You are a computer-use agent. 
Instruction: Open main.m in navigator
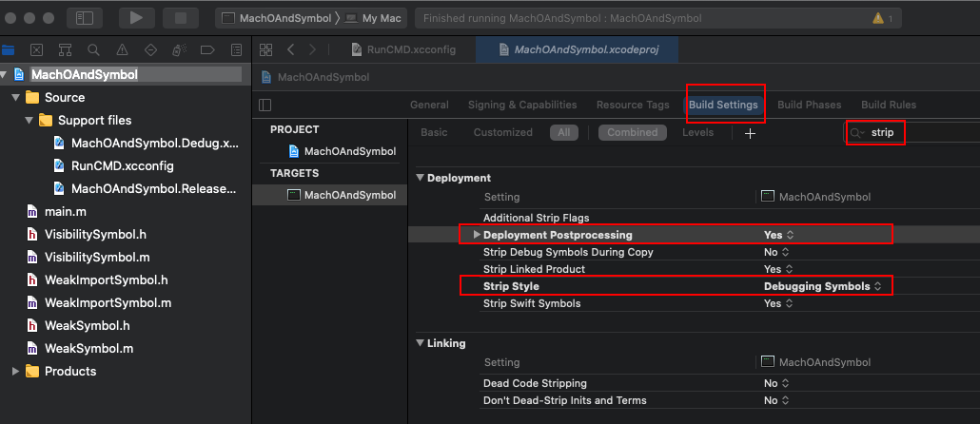(56, 212)
